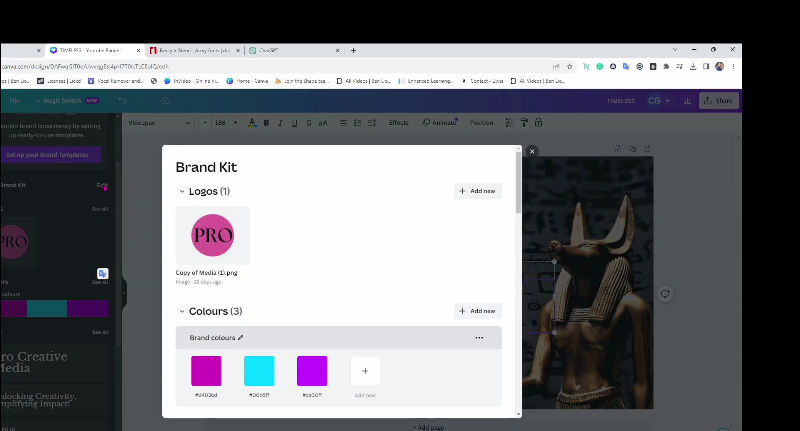This screenshot has height=431, width=800.
Task: Select the magenta #d400bd colour swatch
Action: (206, 371)
